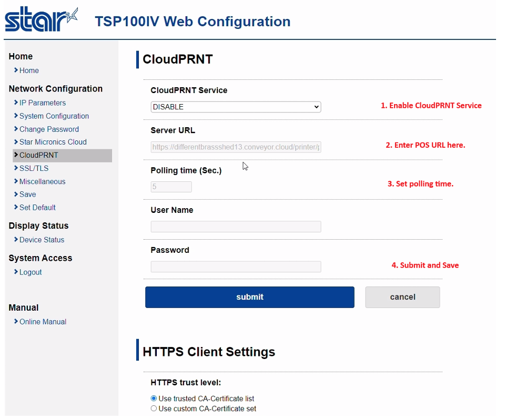515x420 pixels.
Task: Click the Server URL label
Action: [173, 130]
